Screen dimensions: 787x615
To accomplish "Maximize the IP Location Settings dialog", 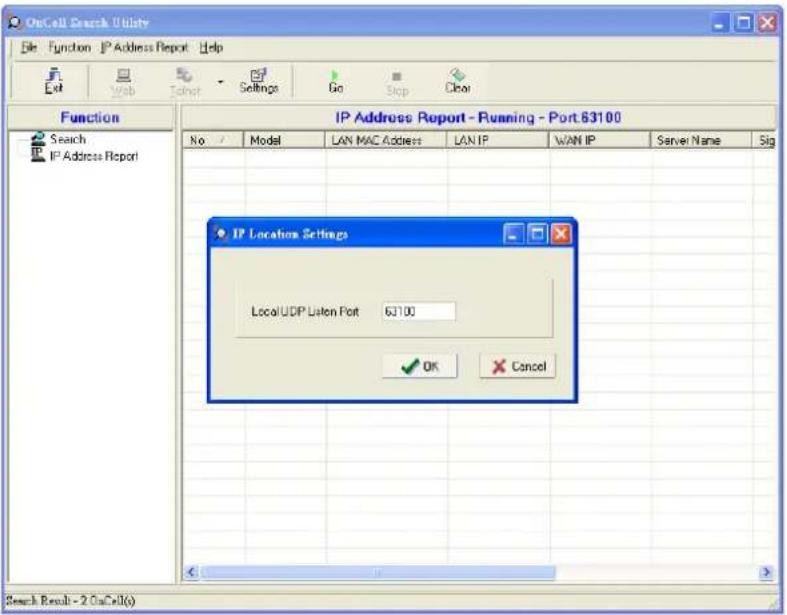I will (x=537, y=234).
